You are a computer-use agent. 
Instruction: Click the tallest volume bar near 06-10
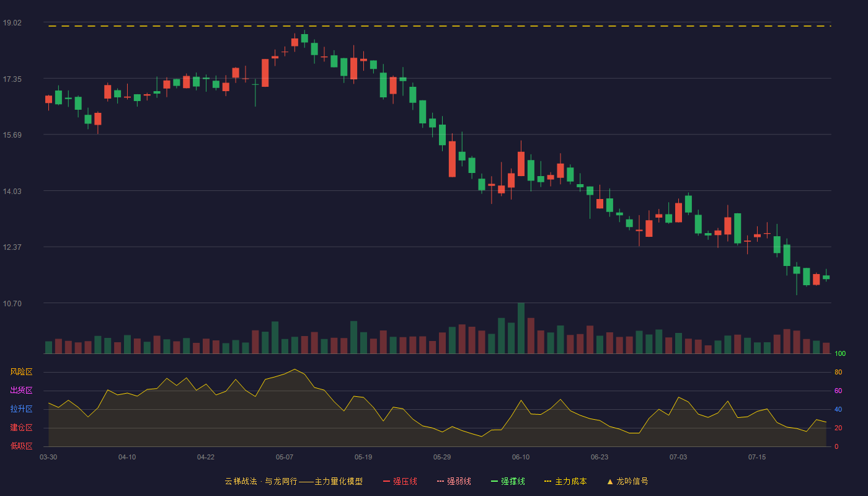pyautogui.click(x=521, y=328)
